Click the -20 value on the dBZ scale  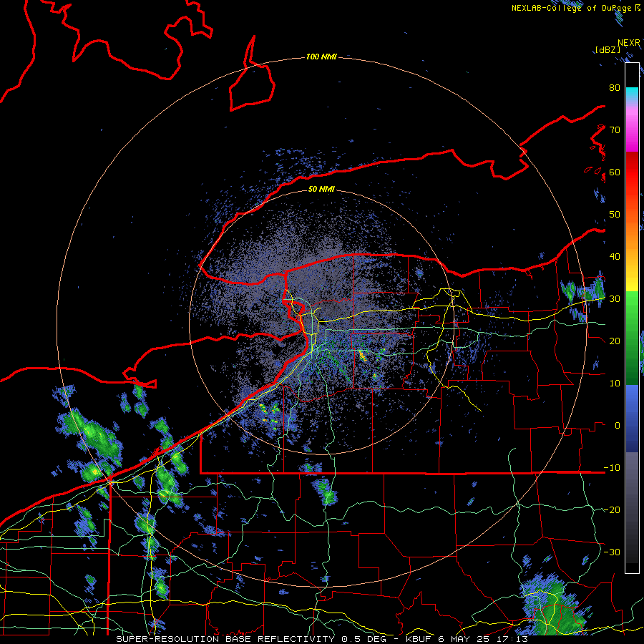612,509
